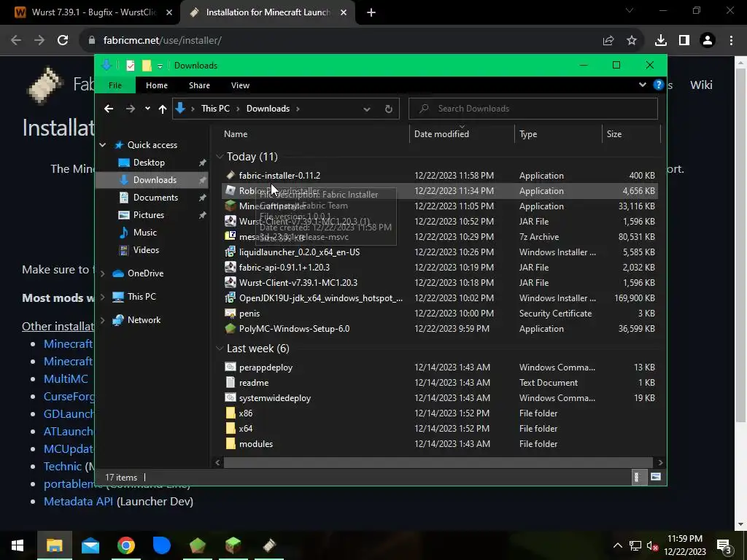This screenshot has height=560, width=747.
Task: Click the Search Downloads field
Action: (533, 109)
